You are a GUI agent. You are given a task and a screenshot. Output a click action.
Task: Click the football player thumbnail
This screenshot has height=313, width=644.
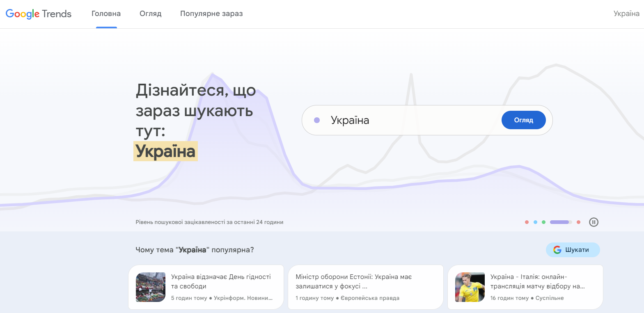click(x=470, y=287)
